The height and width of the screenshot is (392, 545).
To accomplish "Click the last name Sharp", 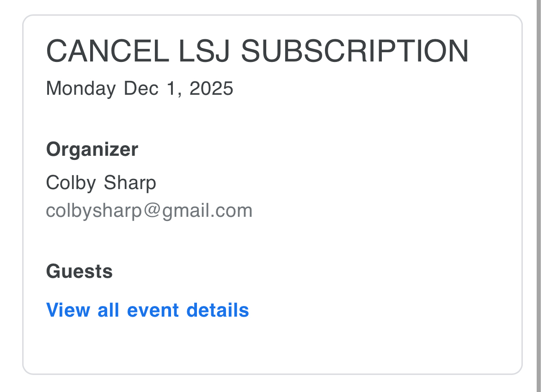I will [130, 183].
